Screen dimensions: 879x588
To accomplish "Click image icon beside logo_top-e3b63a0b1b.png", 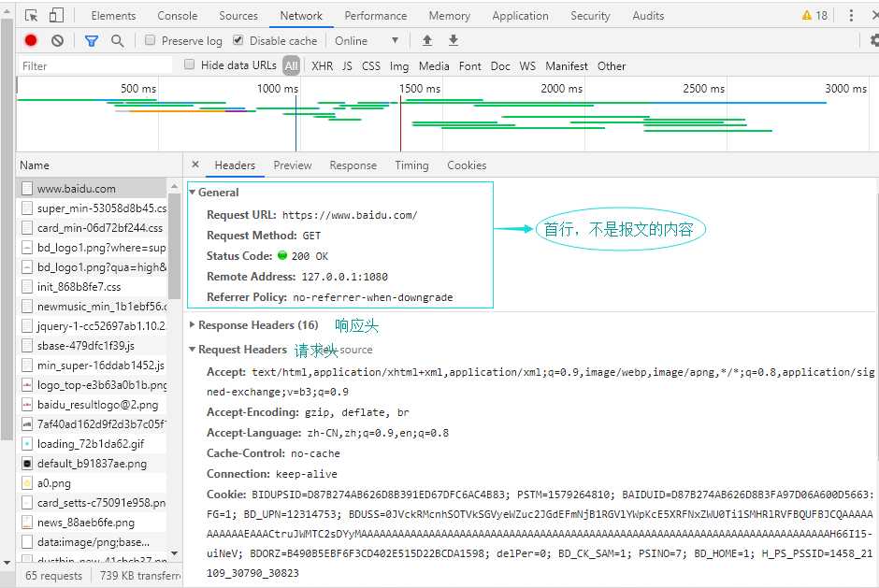I will (x=27, y=384).
